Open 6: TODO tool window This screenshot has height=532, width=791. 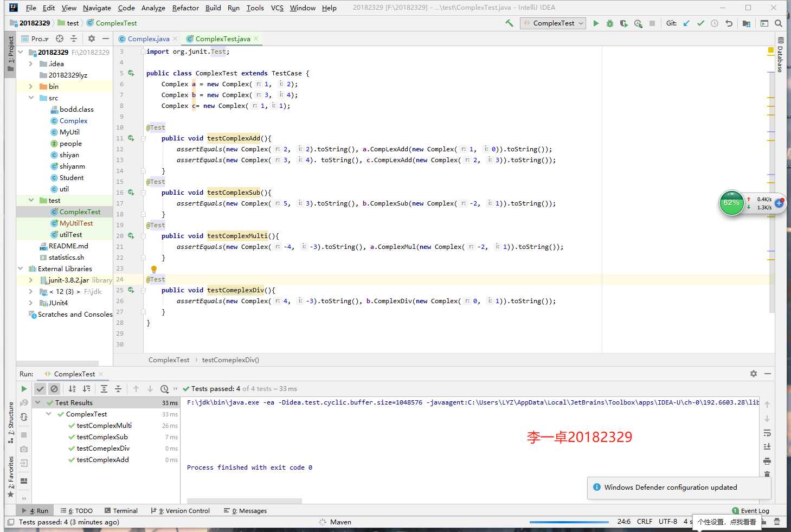click(x=76, y=510)
